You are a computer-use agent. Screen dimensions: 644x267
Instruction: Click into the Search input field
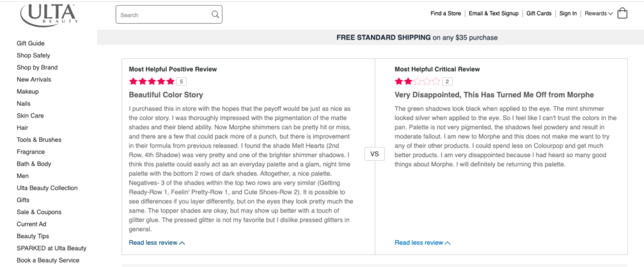click(162, 14)
